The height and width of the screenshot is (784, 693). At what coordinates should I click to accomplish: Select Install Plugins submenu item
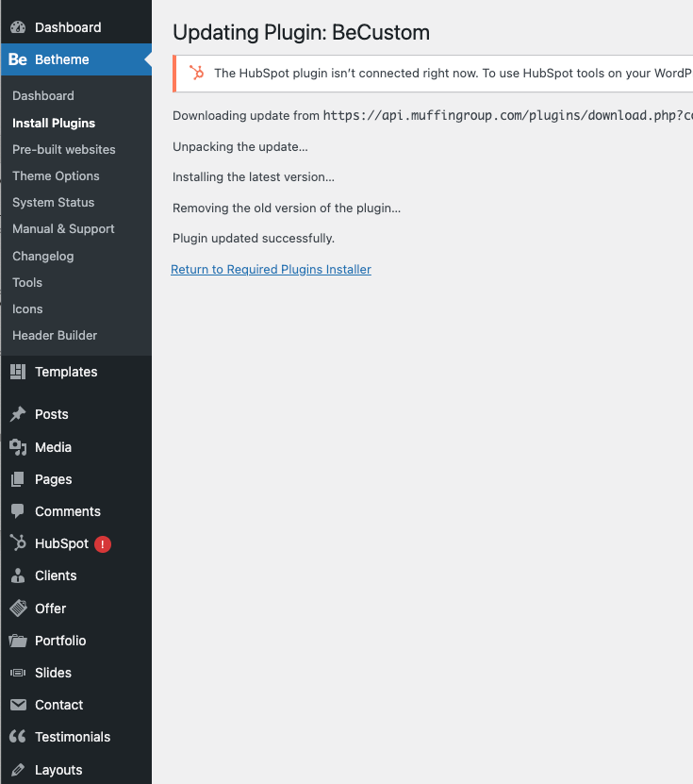(54, 123)
